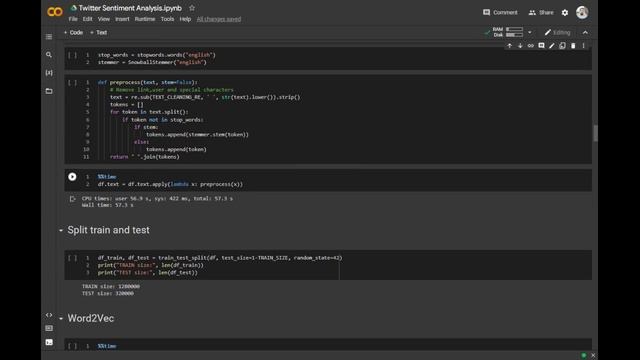The height and width of the screenshot is (360, 640).
Task: Open more cell actions three-dot menu
Action: point(584,46)
